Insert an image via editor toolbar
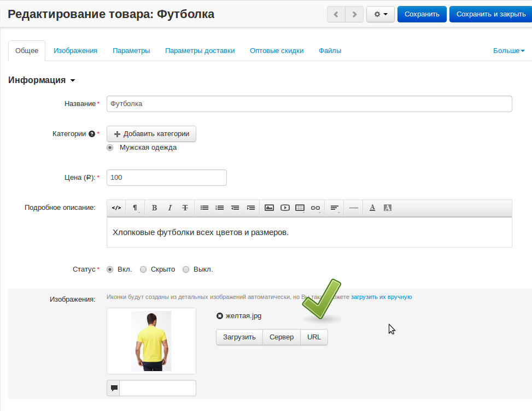 (x=269, y=208)
